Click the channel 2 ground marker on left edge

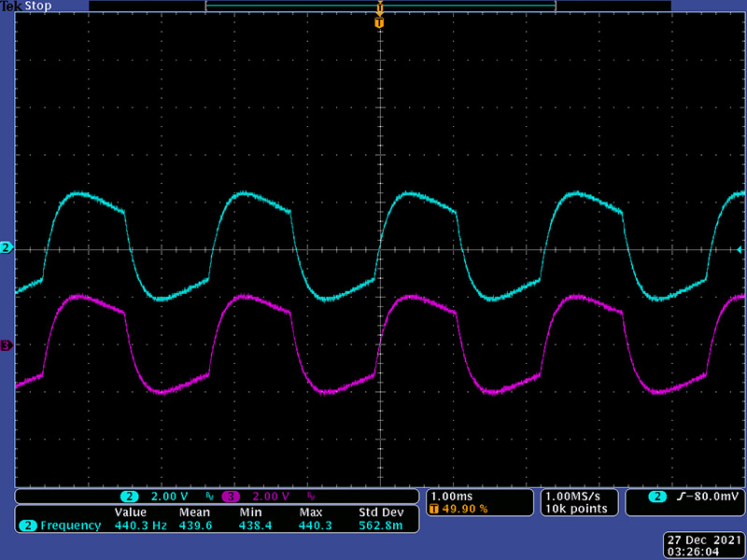[7, 248]
